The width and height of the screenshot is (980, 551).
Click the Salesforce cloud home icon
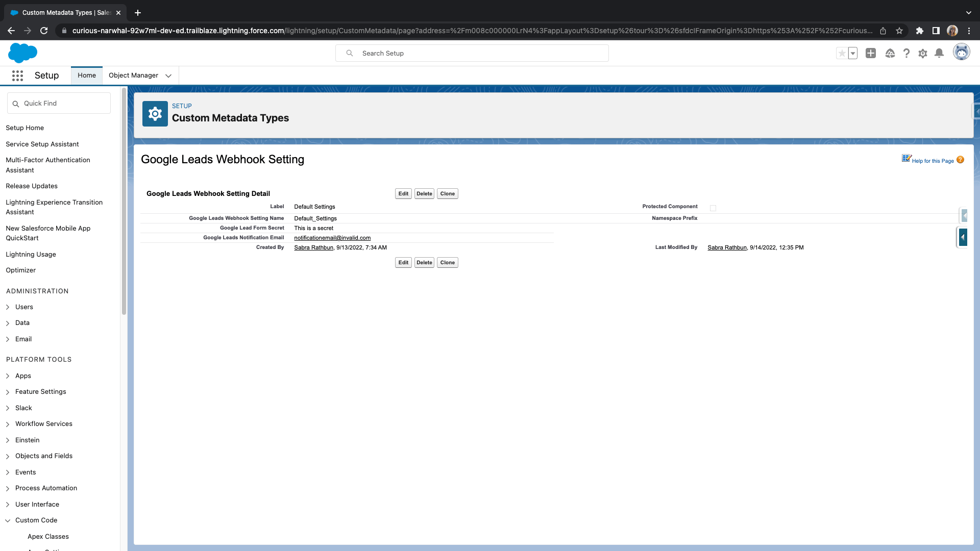(22, 53)
